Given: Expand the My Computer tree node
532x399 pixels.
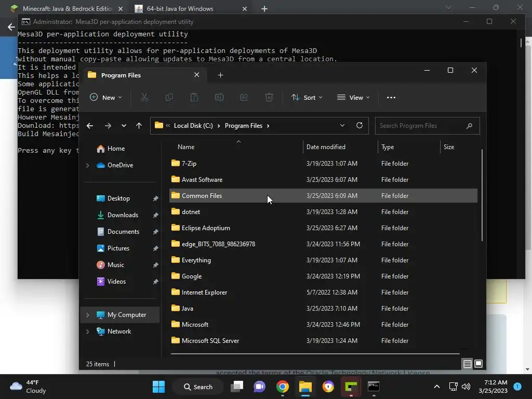Looking at the screenshot, I should [x=87, y=315].
